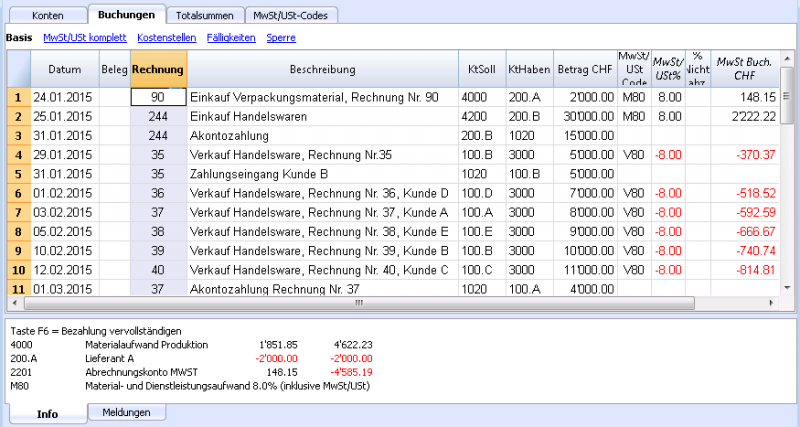Click vertical scrollbar down arrow
The height and width of the screenshot is (427, 800).
pyautogui.click(x=787, y=289)
